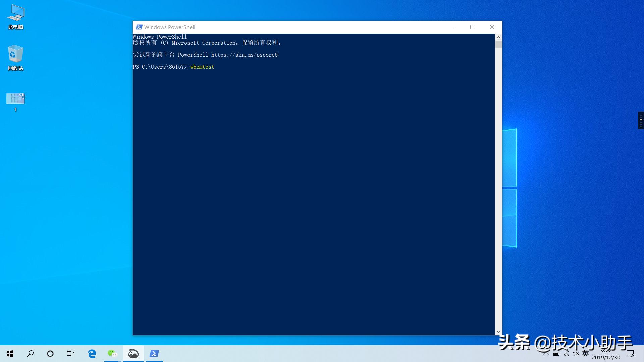Open Task View on taskbar
The width and height of the screenshot is (644, 362).
[70, 354]
